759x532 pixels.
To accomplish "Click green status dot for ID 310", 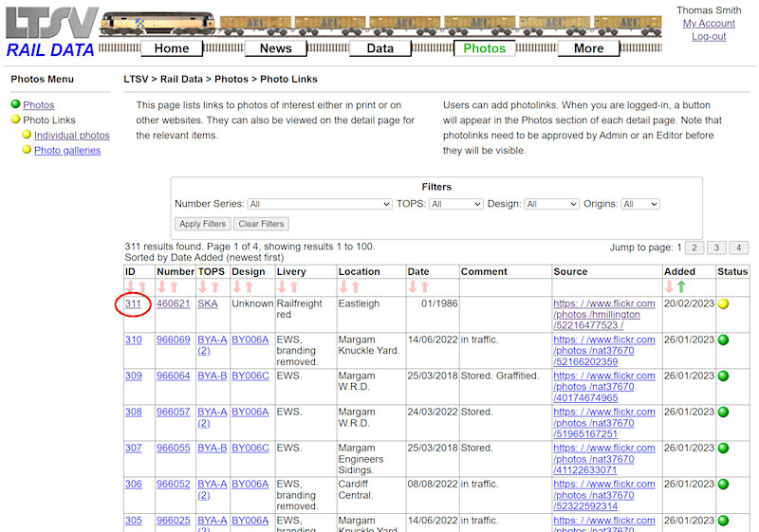I will 723,340.
